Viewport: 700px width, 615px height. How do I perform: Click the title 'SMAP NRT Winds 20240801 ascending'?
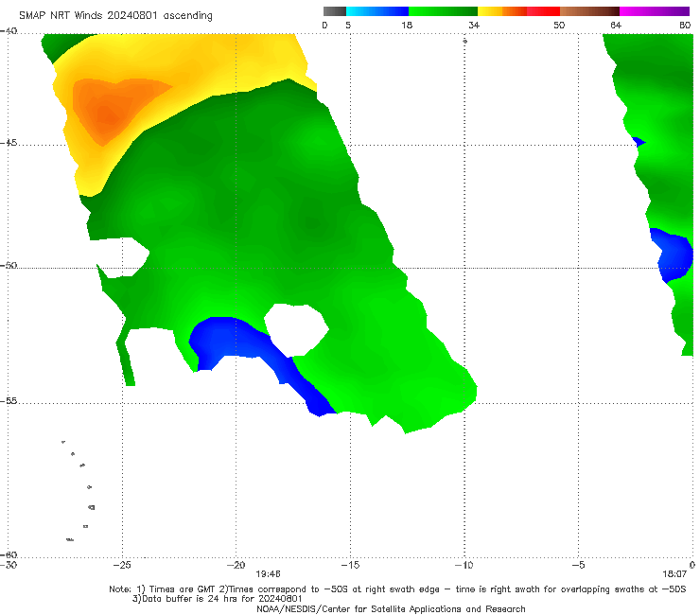click(115, 15)
